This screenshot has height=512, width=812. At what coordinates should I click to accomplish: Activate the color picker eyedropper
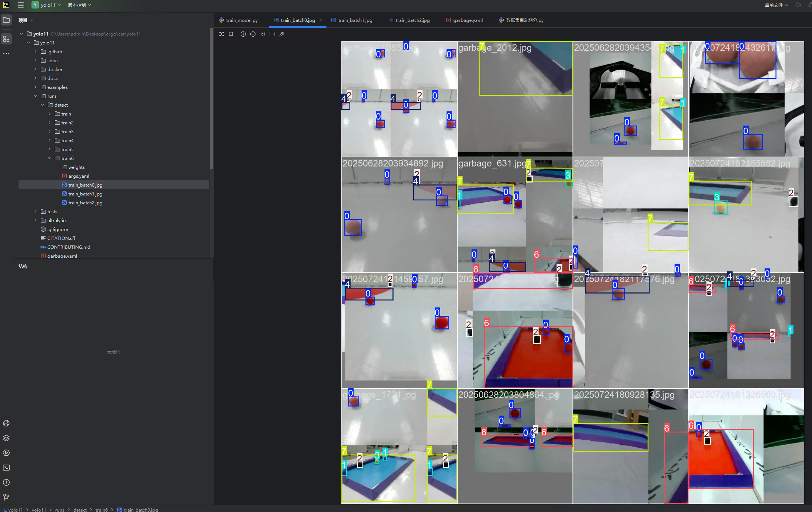[x=282, y=34]
